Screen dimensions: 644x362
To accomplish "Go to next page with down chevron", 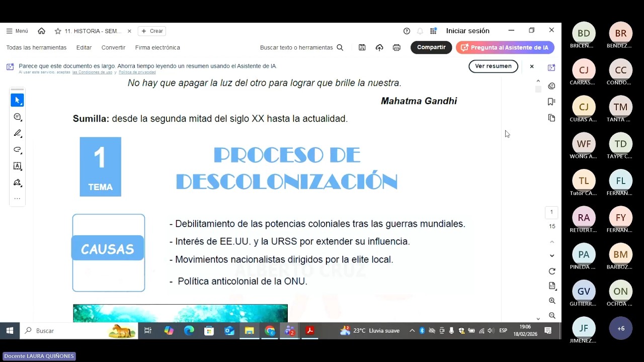I will coord(552,256).
